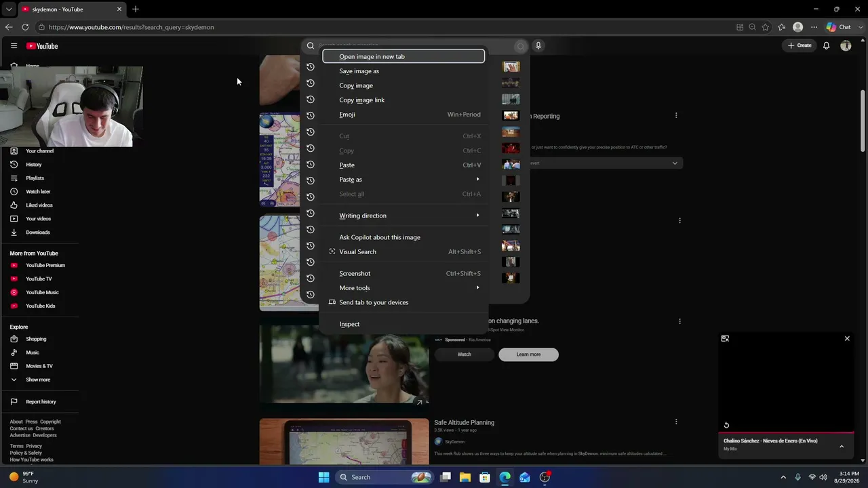Open the SkyDemon channel link

click(454, 442)
